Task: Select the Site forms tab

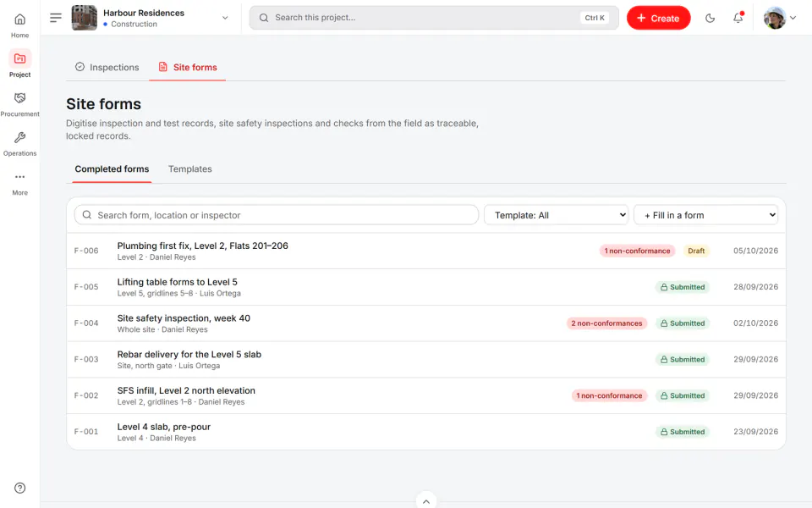Action: 188,68
